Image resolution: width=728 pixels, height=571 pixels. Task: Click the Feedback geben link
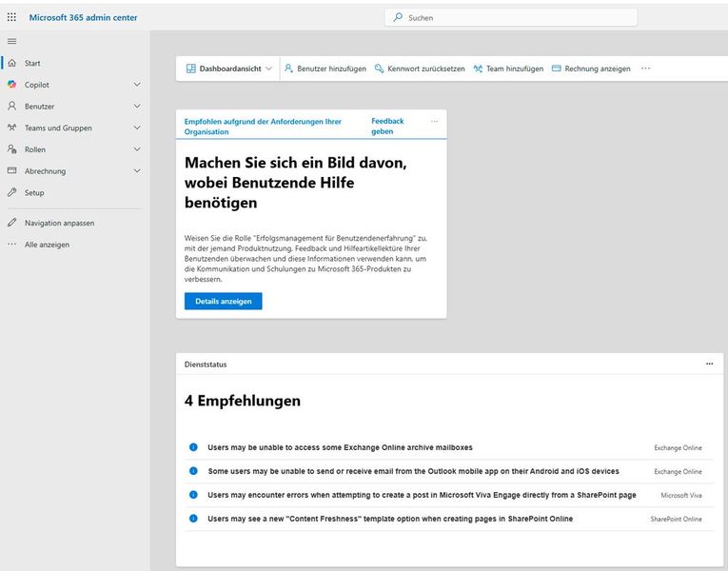(387, 126)
